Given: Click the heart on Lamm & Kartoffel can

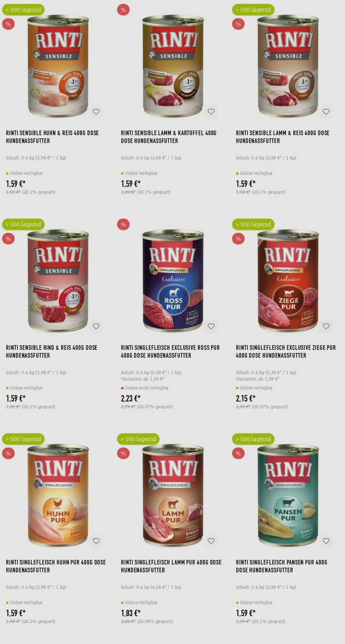Looking at the screenshot, I should [x=211, y=112].
